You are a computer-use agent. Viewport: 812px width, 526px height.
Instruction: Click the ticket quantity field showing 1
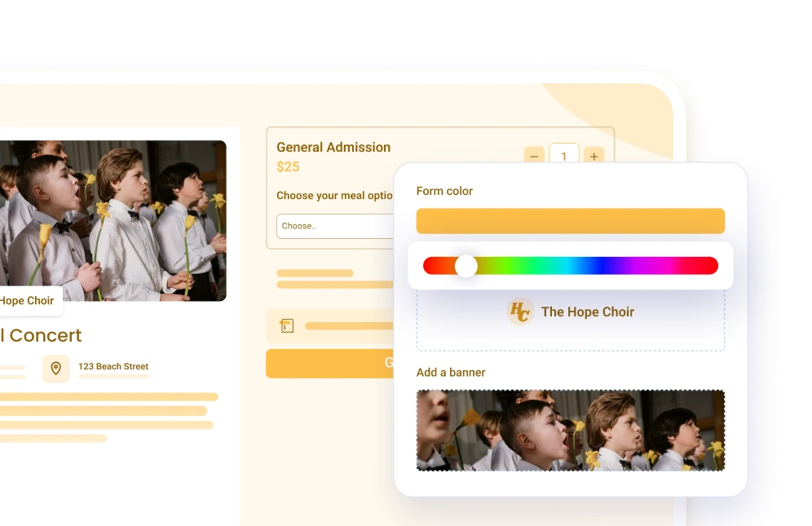[564, 153]
